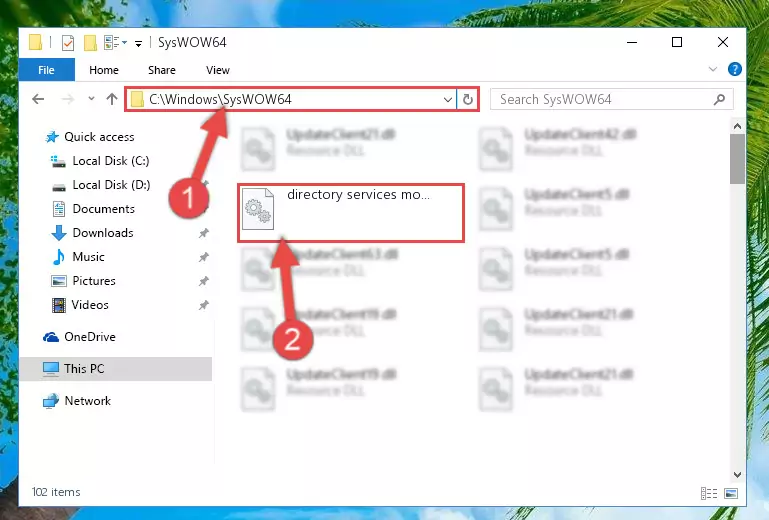Refresh the SysWOW64 folder
The image size is (769, 520).
[468, 100]
